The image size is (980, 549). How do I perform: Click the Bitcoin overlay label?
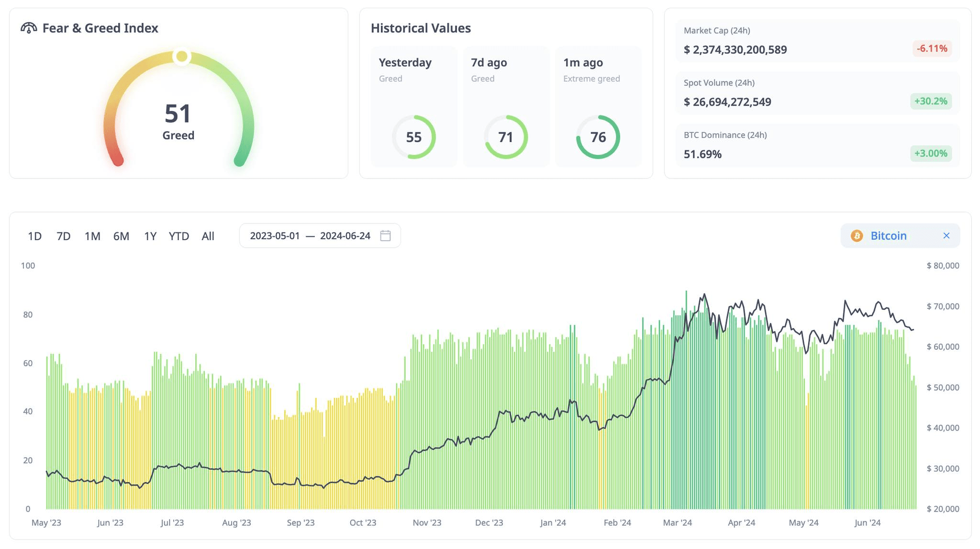pos(888,236)
